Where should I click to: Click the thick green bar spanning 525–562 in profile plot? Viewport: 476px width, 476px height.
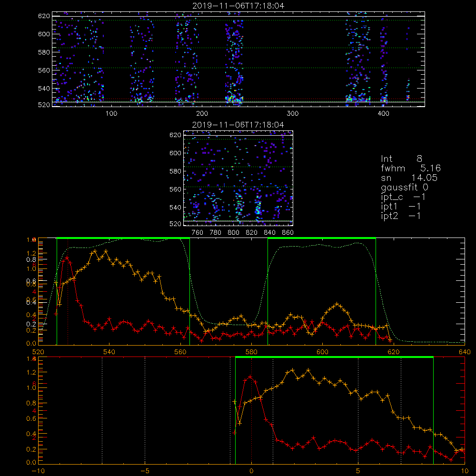(x=123, y=238)
